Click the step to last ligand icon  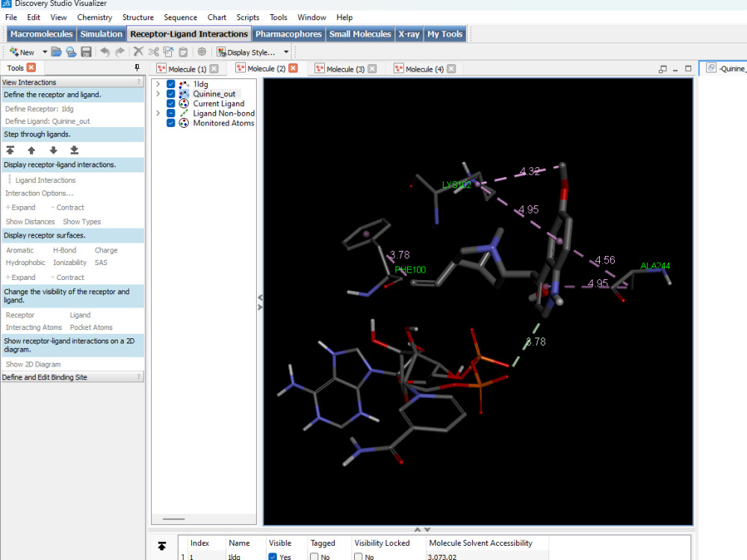click(x=72, y=150)
